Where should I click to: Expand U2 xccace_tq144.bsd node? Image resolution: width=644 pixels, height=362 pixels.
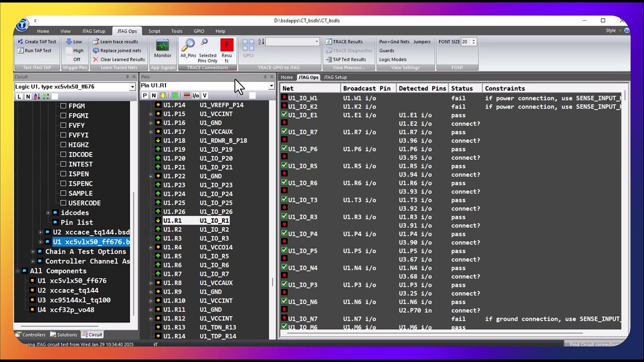pyautogui.click(x=40, y=232)
